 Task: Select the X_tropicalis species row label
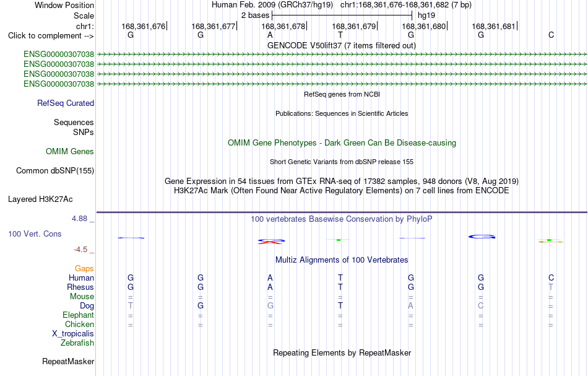[x=73, y=334]
